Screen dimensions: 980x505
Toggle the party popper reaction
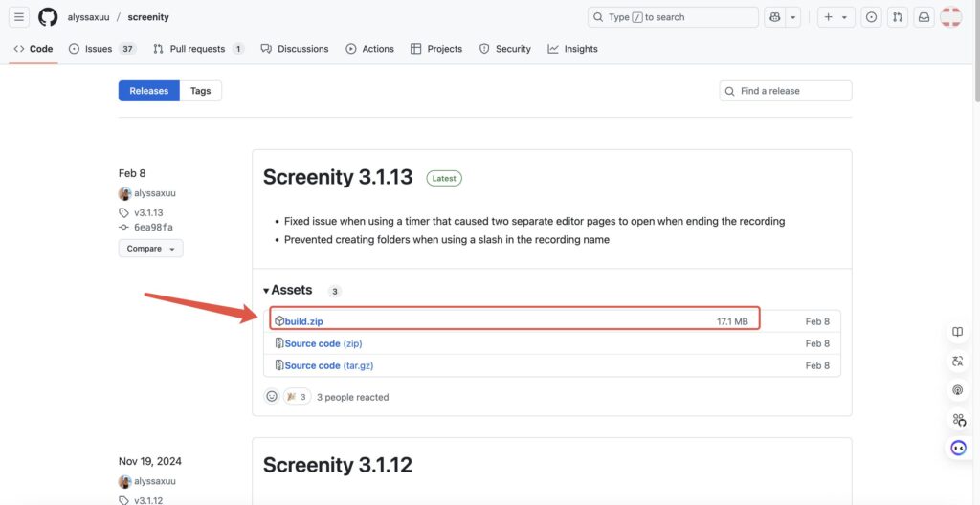tap(297, 396)
